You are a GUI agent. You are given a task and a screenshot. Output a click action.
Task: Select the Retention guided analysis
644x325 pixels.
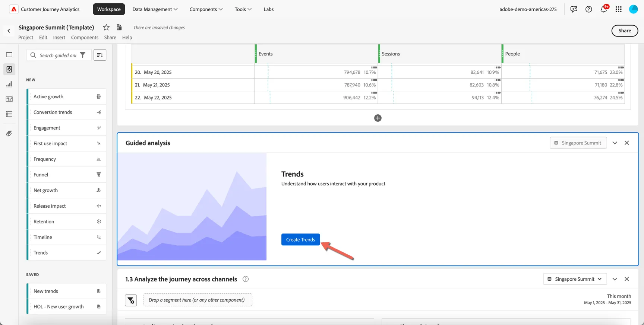tap(66, 222)
